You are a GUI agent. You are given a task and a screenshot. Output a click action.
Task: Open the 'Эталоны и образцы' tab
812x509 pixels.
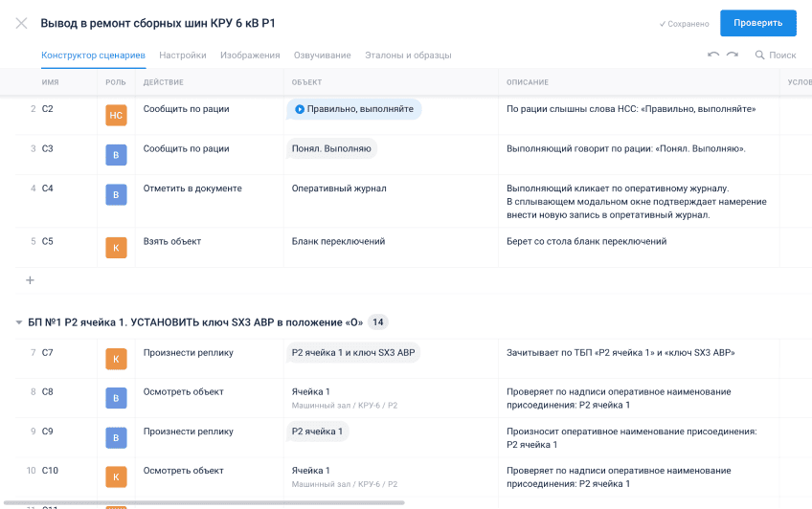pos(408,55)
